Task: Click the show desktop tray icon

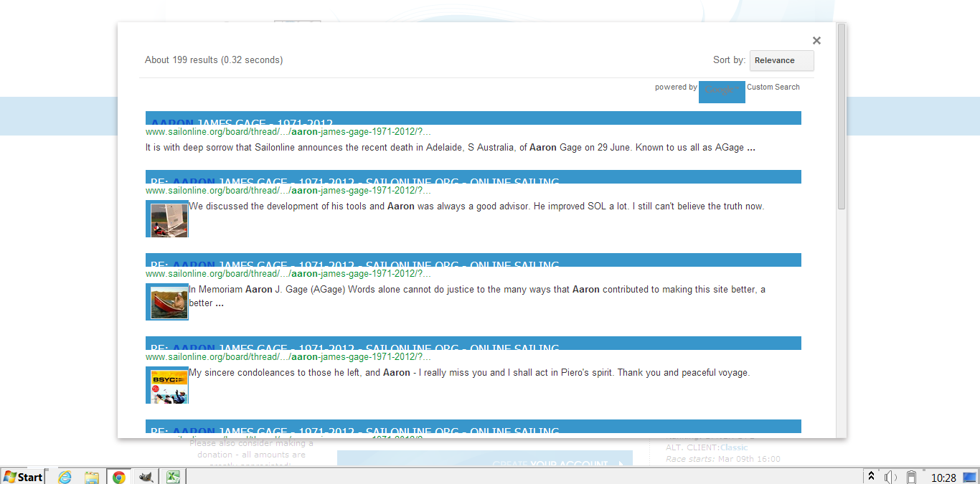Action: pyautogui.click(x=970, y=477)
